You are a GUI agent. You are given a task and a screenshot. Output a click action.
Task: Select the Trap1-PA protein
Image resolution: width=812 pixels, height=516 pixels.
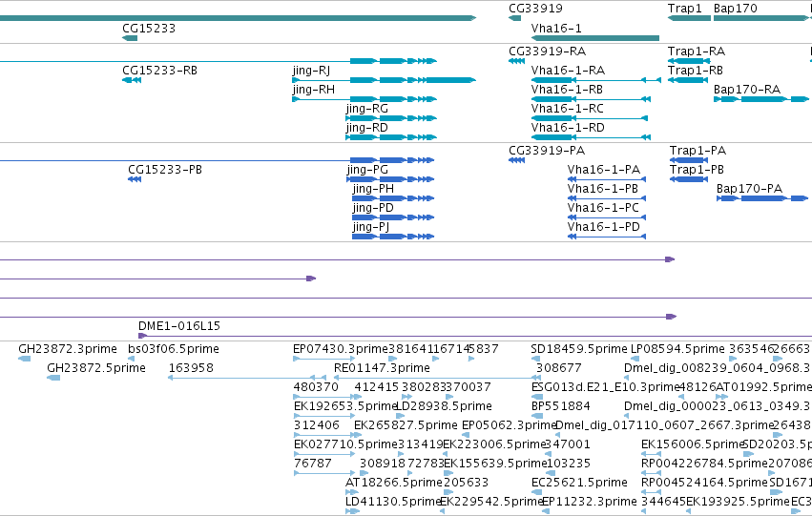[x=697, y=151]
